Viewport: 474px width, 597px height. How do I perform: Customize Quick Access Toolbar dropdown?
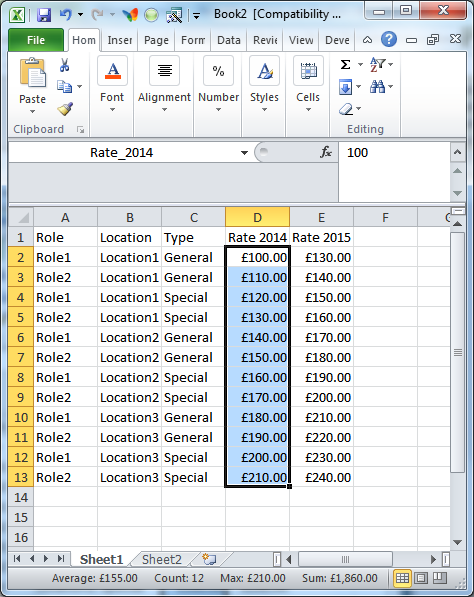[x=196, y=16]
